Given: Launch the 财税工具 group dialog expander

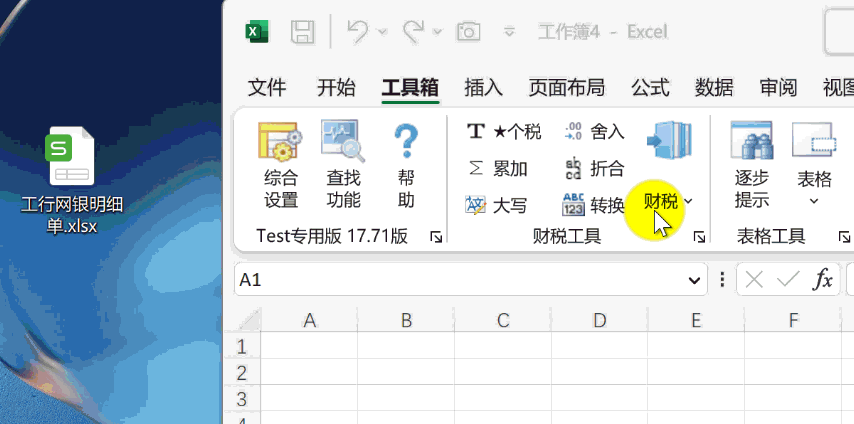Looking at the screenshot, I should coord(699,237).
